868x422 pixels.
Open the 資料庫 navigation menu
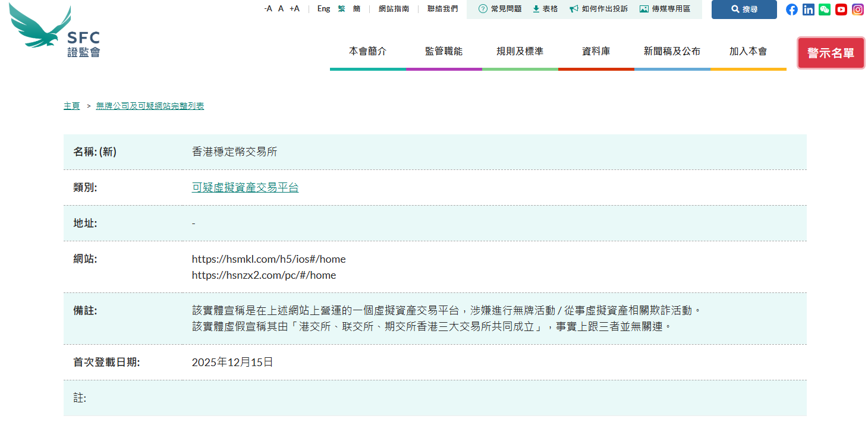(x=596, y=51)
